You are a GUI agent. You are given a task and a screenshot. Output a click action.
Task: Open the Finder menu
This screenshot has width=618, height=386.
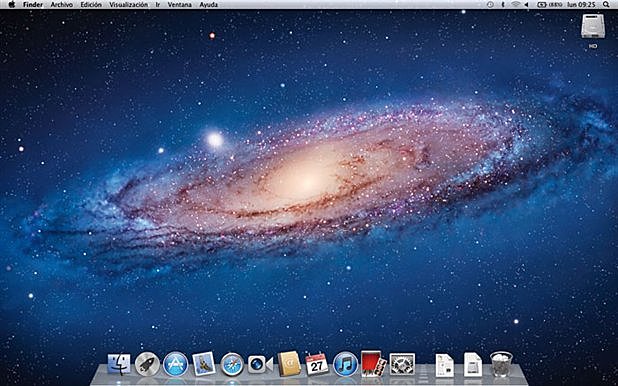[33, 5]
